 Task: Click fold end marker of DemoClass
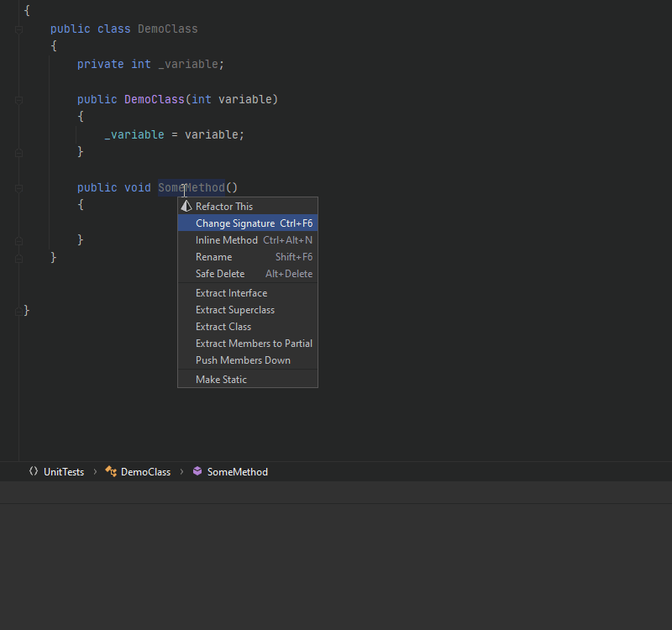(18, 259)
